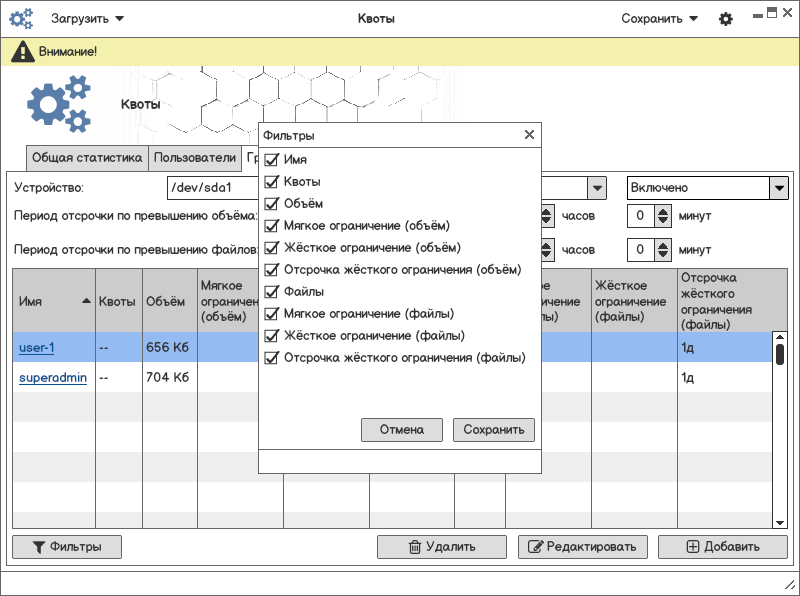Open the superadmin link
The image size is (800, 596).
tap(53, 378)
